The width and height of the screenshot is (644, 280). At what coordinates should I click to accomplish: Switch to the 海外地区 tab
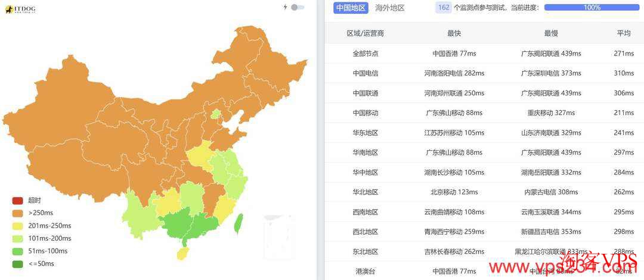[x=390, y=8]
